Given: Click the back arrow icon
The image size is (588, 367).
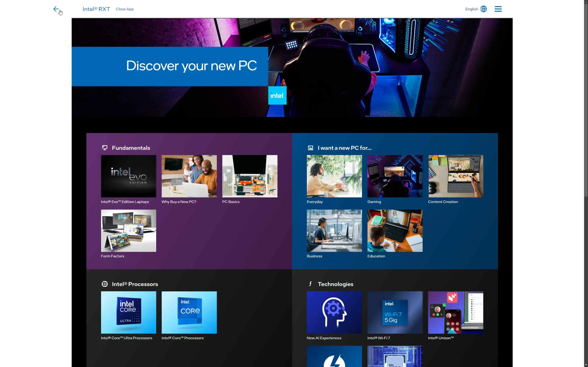Looking at the screenshot, I should [x=56, y=9].
